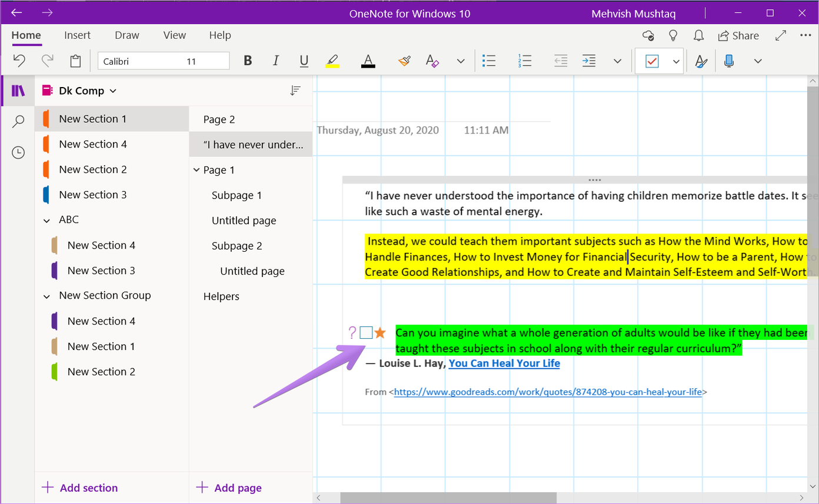Open the You Can Heal Your Life link
Viewport: 819px width, 504px height.
(x=504, y=363)
